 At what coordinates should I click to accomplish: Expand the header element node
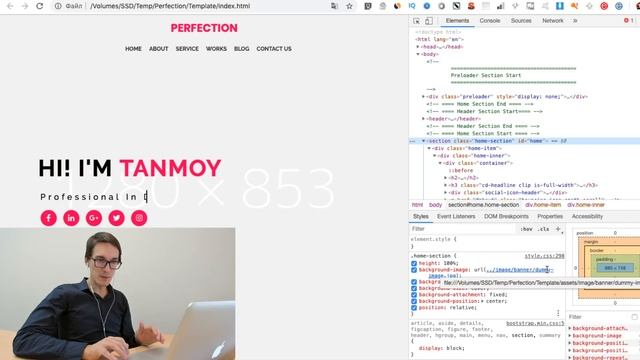(x=424, y=119)
